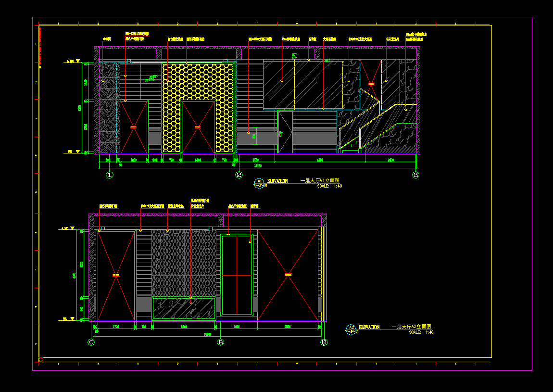
Task: Pick the A1 elevation tag circle symbol
Action: click(x=259, y=182)
